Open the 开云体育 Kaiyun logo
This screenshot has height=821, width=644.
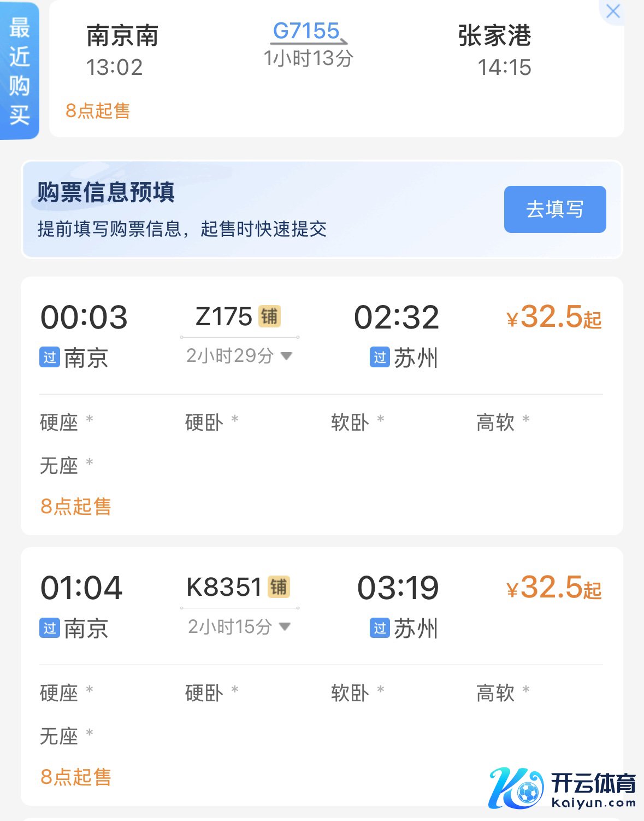(x=562, y=788)
